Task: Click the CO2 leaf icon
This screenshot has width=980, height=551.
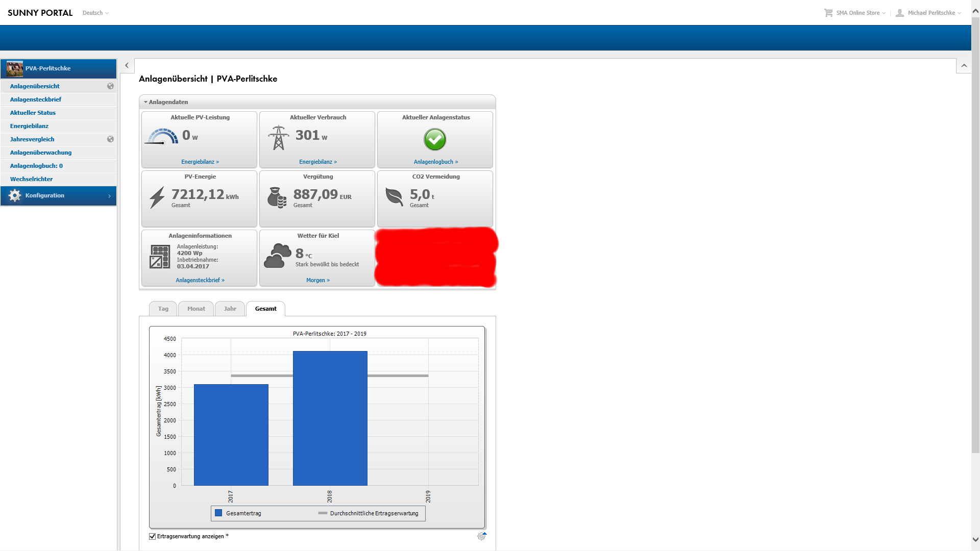Action: [394, 197]
